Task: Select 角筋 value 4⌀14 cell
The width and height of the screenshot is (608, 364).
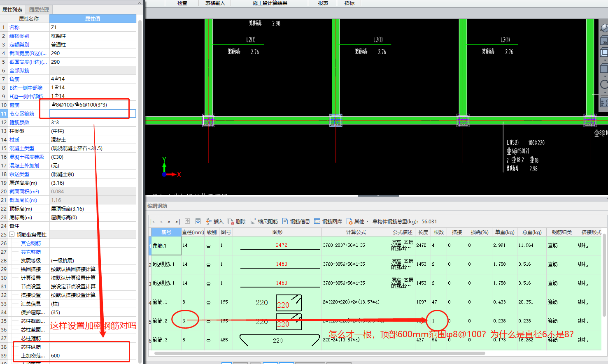Action: (93, 79)
